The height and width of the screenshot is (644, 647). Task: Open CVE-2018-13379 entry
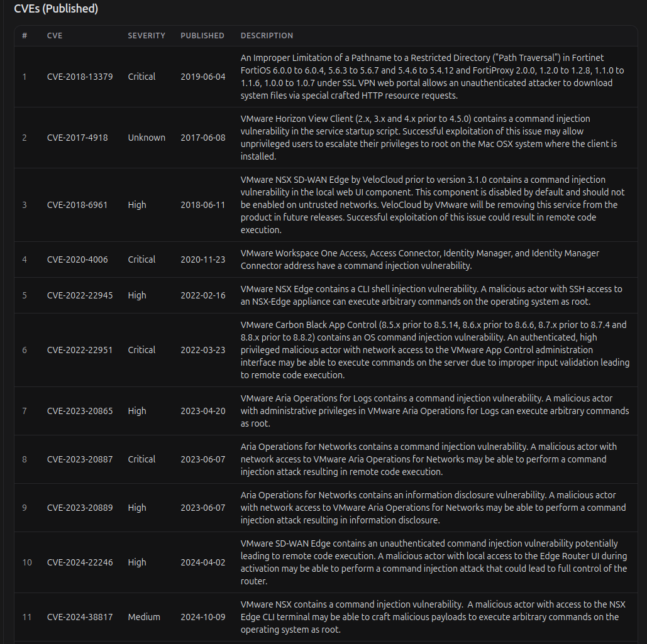(x=80, y=77)
